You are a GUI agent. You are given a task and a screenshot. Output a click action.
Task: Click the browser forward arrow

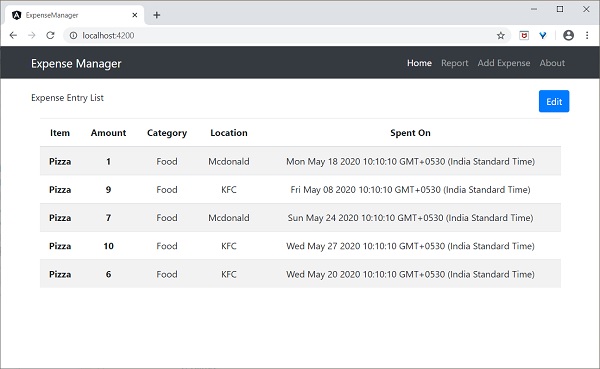point(32,36)
